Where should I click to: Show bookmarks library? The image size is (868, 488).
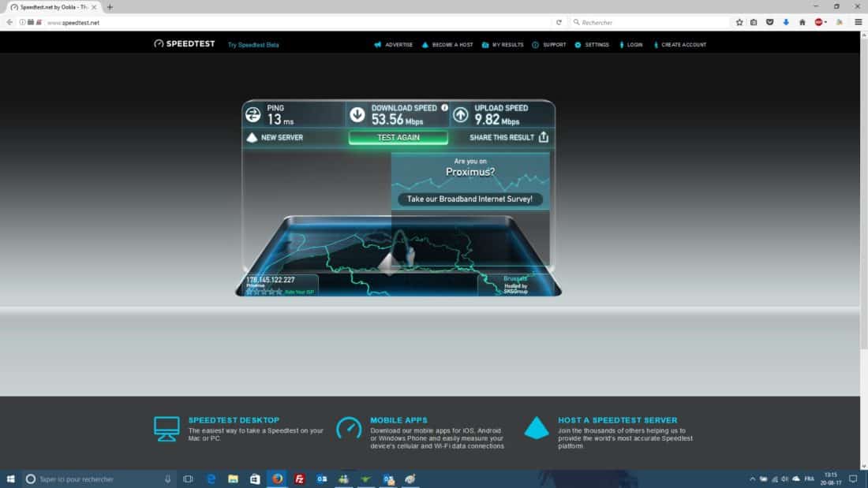pos(754,23)
